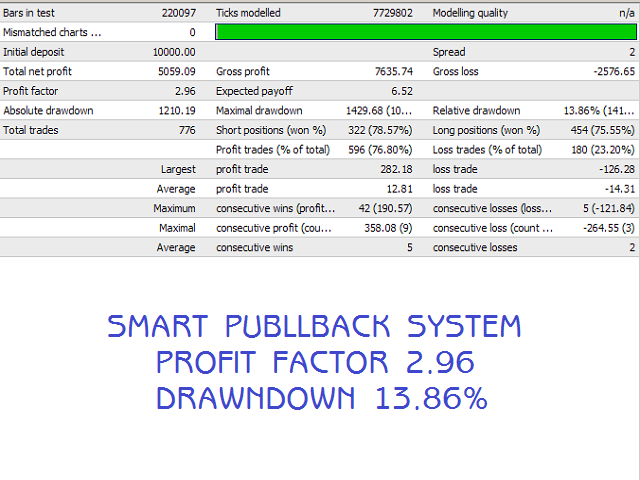Click the 'Relative drawdown' label
The height and width of the screenshot is (480, 640).
click(x=476, y=111)
